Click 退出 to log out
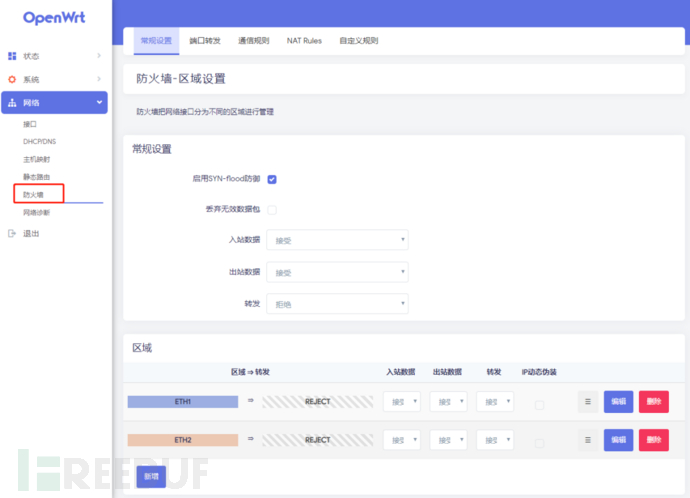 click(x=31, y=233)
